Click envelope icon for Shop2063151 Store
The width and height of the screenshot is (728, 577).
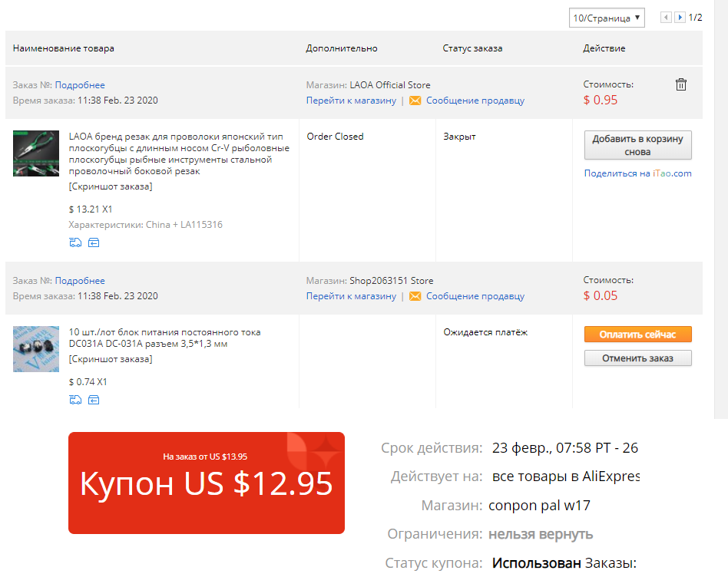415,296
